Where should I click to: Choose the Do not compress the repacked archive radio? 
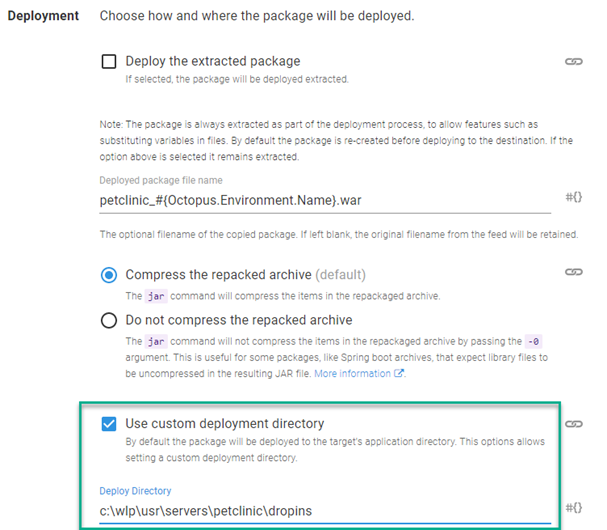[x=109, y=321]
